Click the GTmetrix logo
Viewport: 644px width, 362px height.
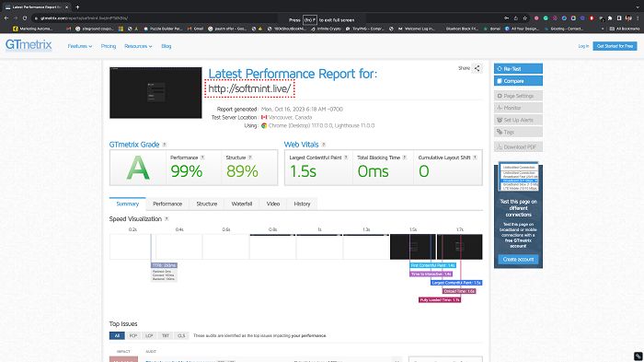[29, 45]
